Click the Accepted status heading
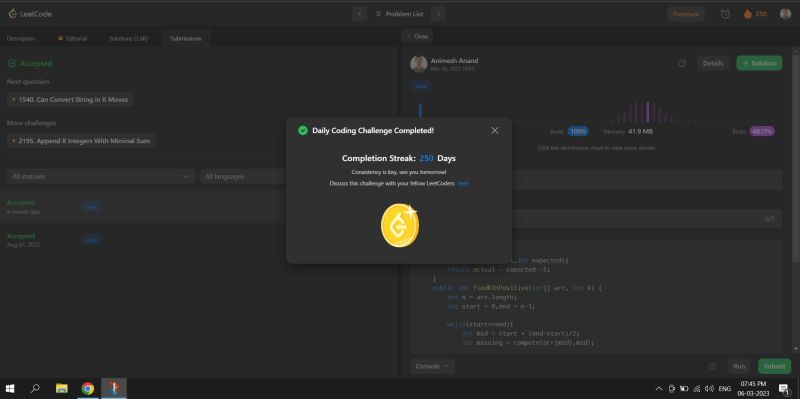Image resolution: width=800 pixels, height=399 pixels. click(30, 64)
